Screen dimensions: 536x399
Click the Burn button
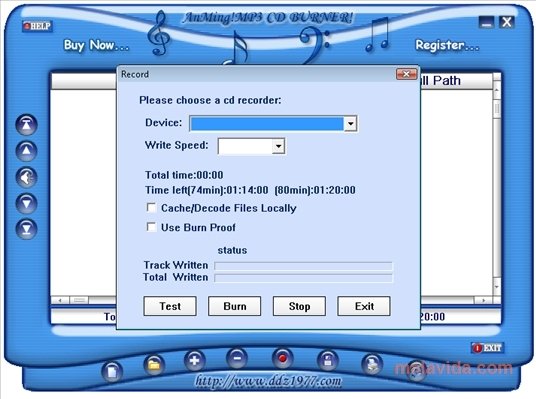coord(234,306)
